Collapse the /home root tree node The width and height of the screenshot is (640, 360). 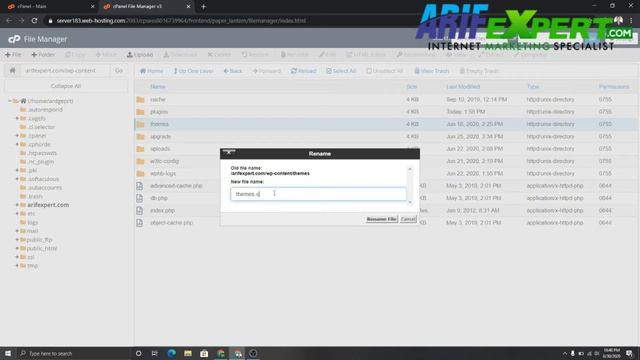pos(10,101)
